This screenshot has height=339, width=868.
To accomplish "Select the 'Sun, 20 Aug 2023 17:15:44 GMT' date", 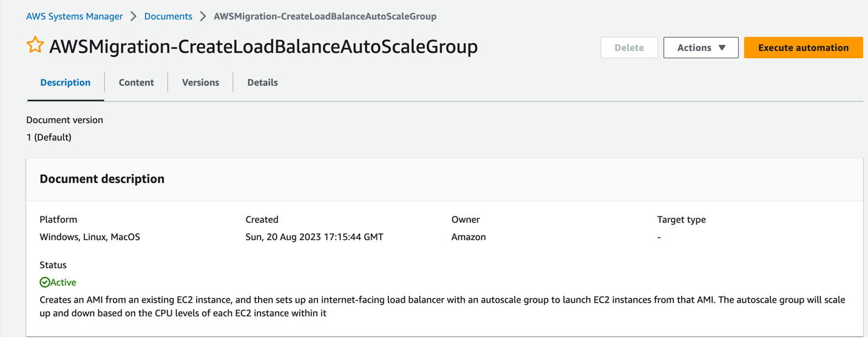I will (x=314, y=237).
